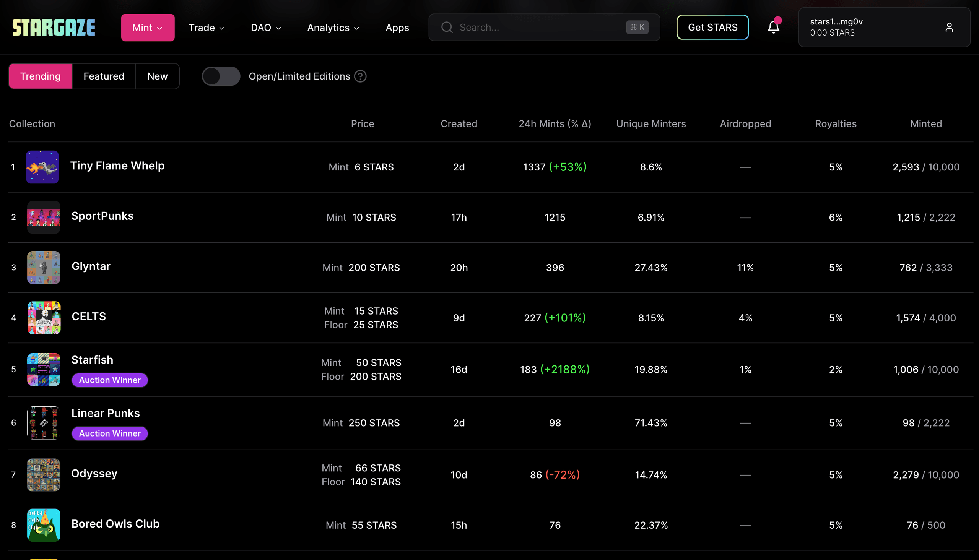Click the Mint 200 STARS price
The width and height of the screenshot is (979, 560).
tap(361, 268)
